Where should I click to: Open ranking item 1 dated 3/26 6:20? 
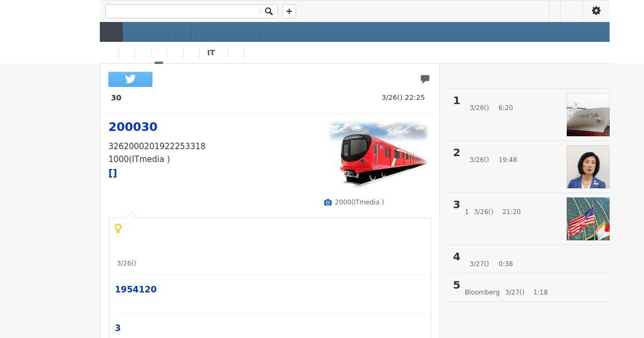pos(529,115)
